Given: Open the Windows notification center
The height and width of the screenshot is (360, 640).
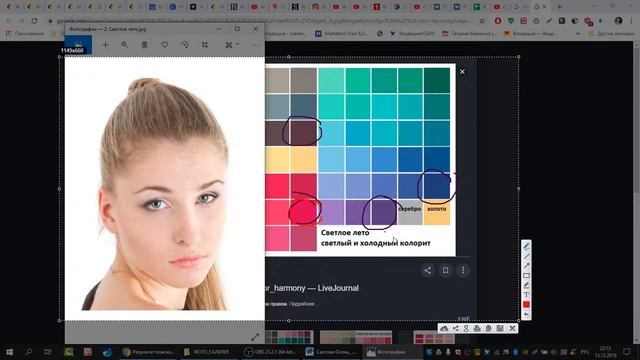Looking at the screenshot, I should click(x=627, y=352).
